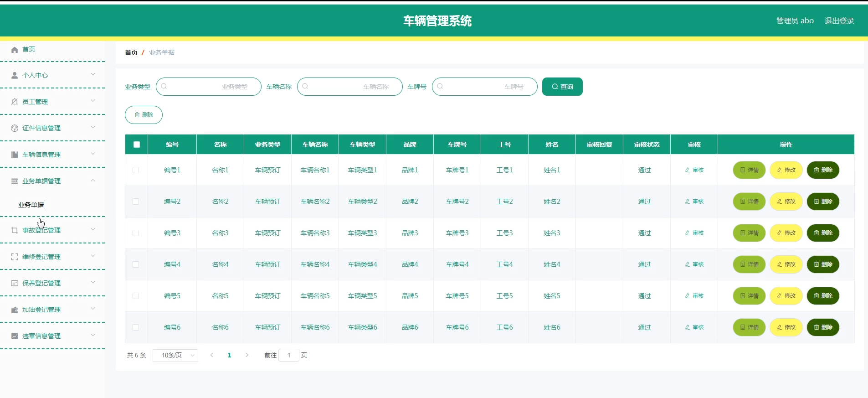Image resolution: width=868 pixels, height=398 pixels.
Task: Click the 审核 pencil icon for 编号1
Action: [x=688, y=170]
